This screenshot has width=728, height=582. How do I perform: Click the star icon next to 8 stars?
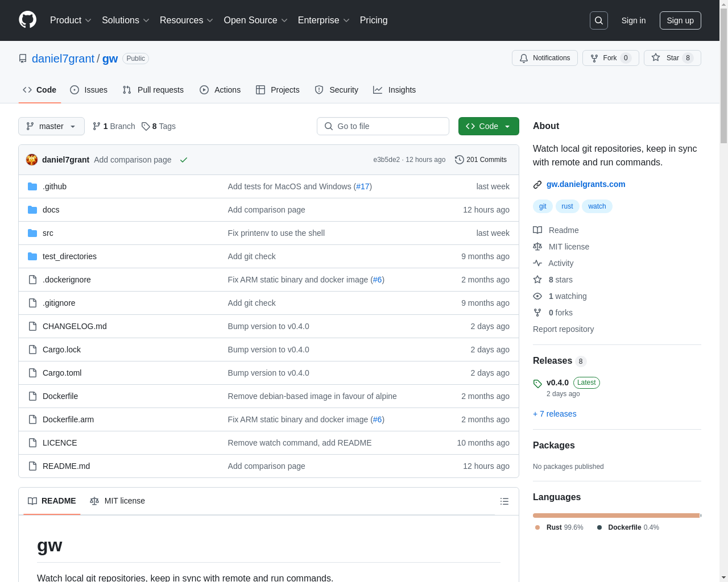pyautogui.click(x=537, y=280)
